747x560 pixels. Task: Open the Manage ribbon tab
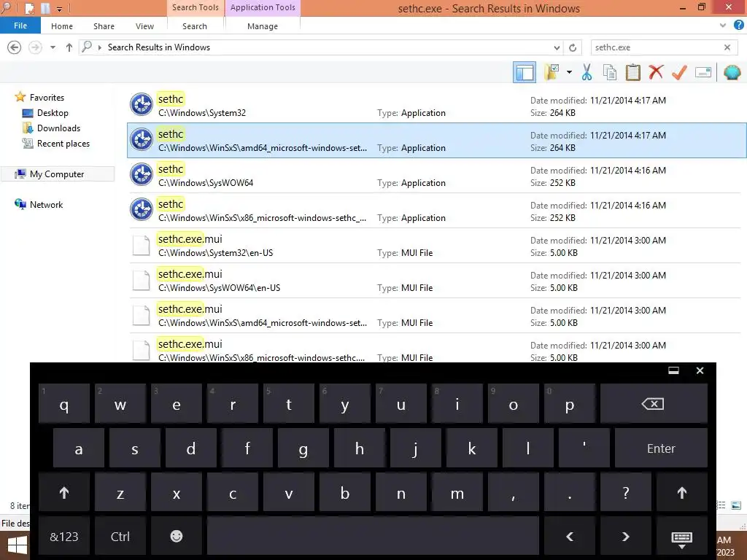pos(263,26)
